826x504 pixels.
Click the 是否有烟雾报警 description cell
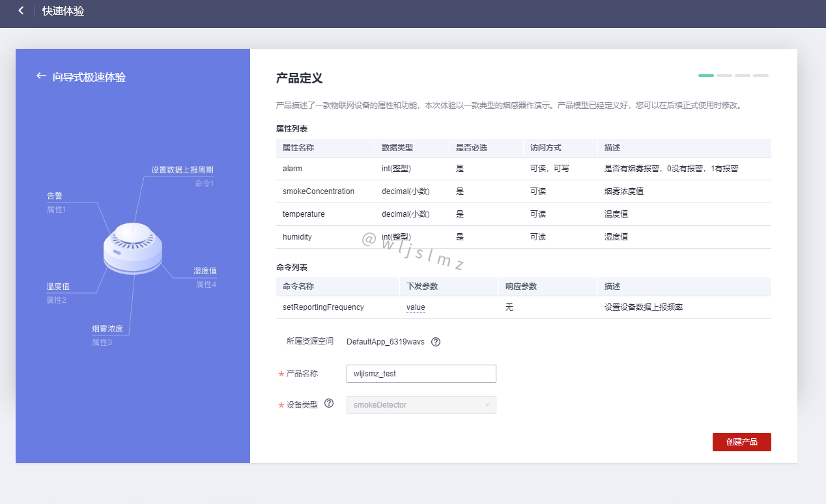671,169
